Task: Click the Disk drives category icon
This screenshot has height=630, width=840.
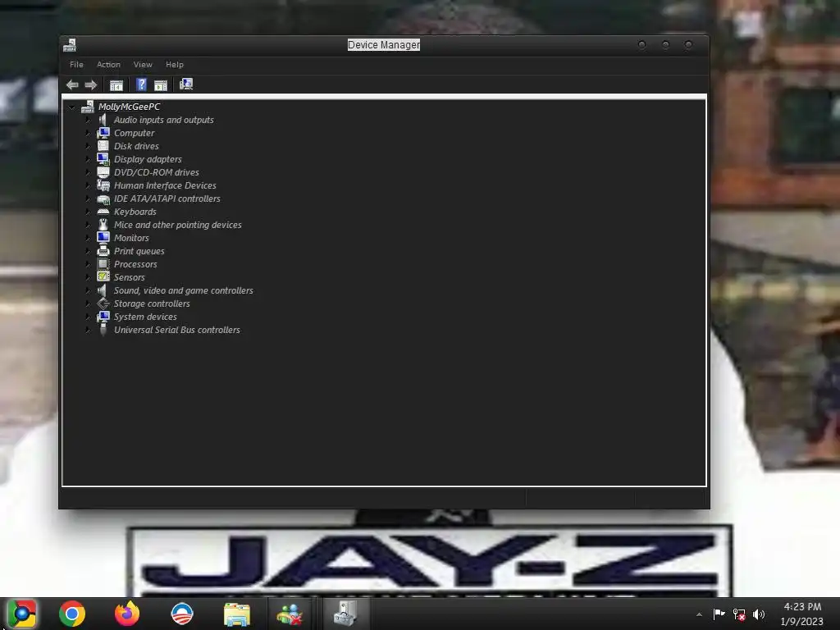Action: pyautogui.click(x=103, y=146)
